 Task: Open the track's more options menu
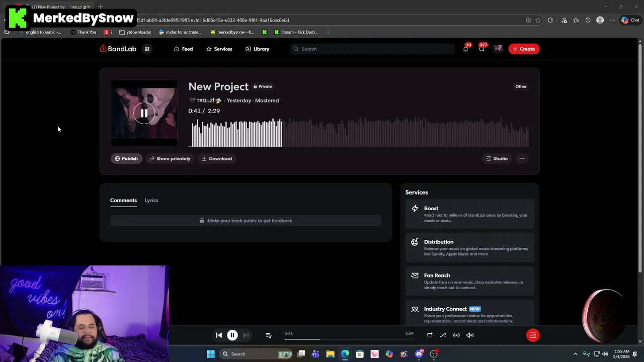[x=522, y=158]
